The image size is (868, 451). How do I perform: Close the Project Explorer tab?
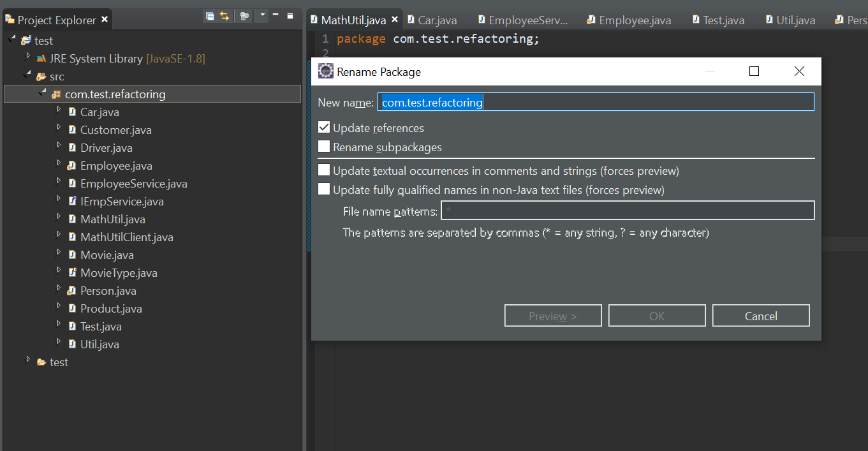(105, 20)
